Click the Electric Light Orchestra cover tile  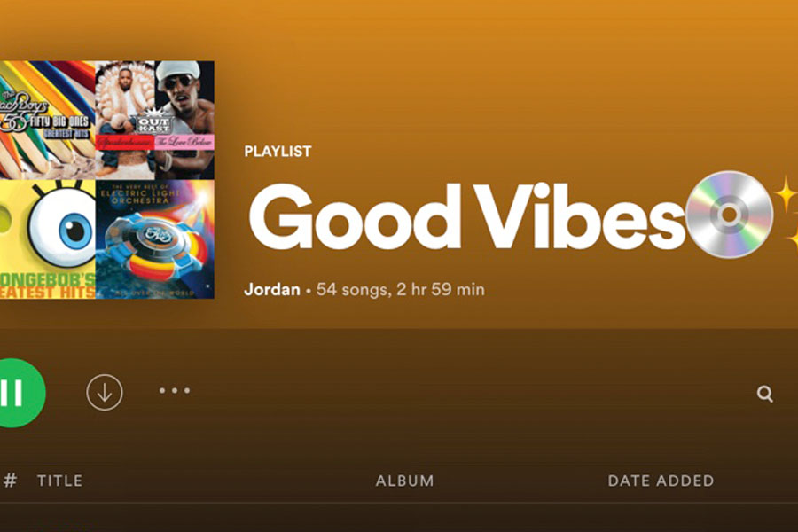154,239
